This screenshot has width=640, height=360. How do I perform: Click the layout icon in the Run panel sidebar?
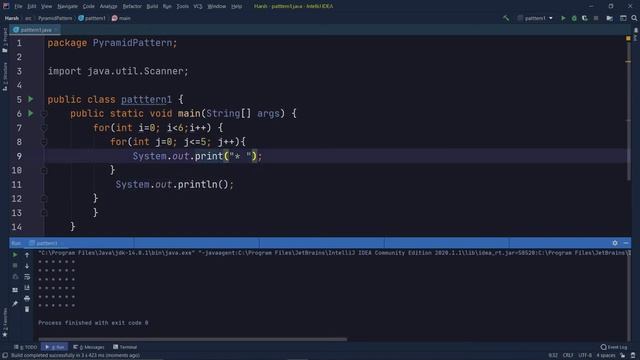[15, 290]
